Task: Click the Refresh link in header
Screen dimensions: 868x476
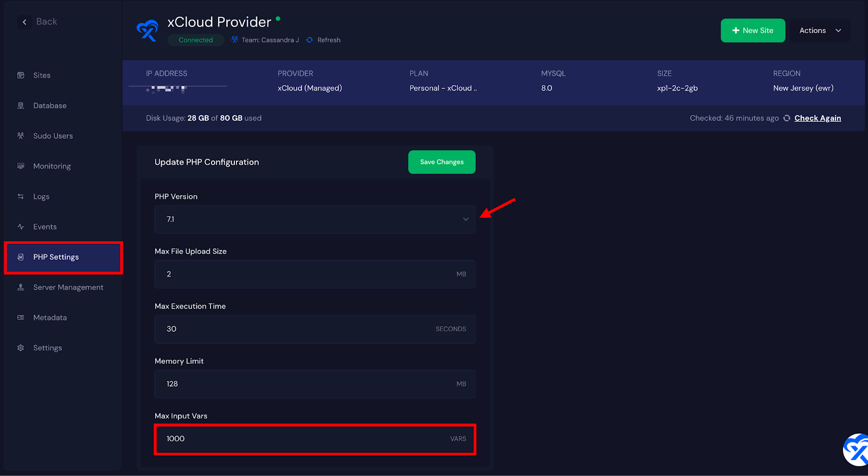Action: 329,40
